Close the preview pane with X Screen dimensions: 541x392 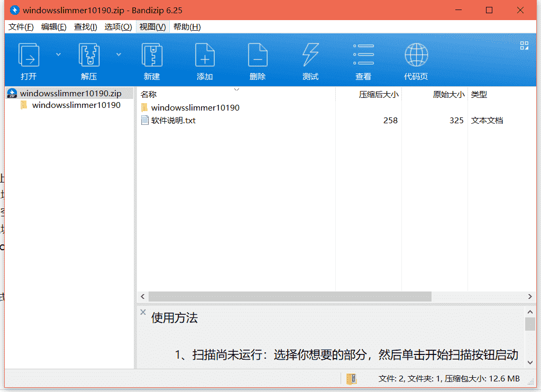click(143, 312)
